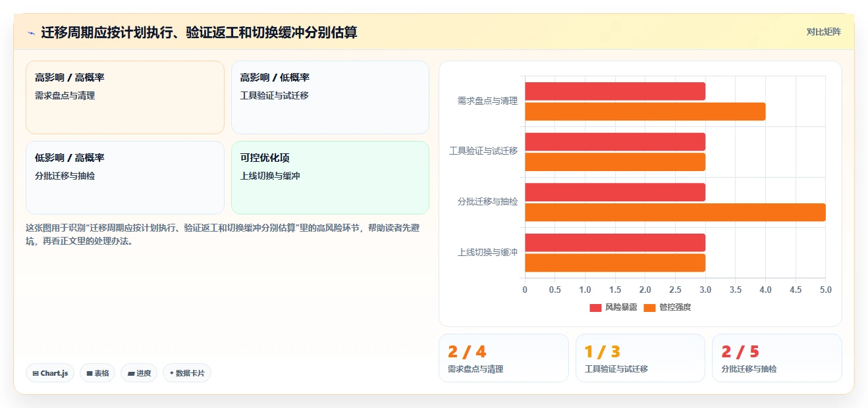Image resolution: width=868 pixels, height=408 pixels.
Task: Click the orange 上线切换与缓冲 control bar
Action: click(615, 263)
